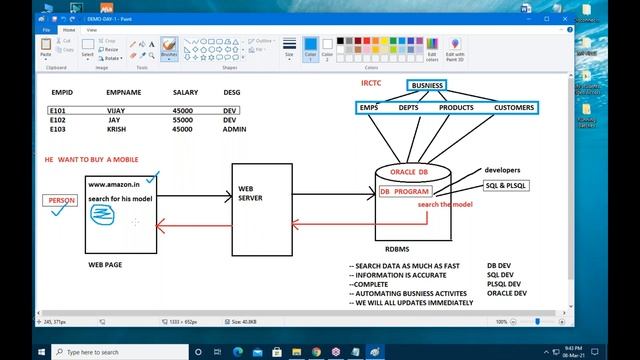Click the Windows Start button
This screenshot has width=640, height=360.
42,352
